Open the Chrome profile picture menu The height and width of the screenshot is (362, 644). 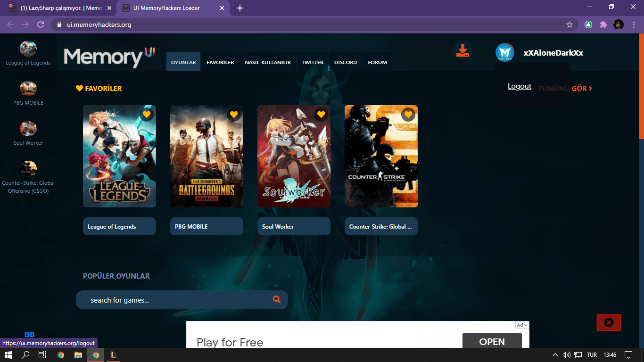click(x=618, y=25)
